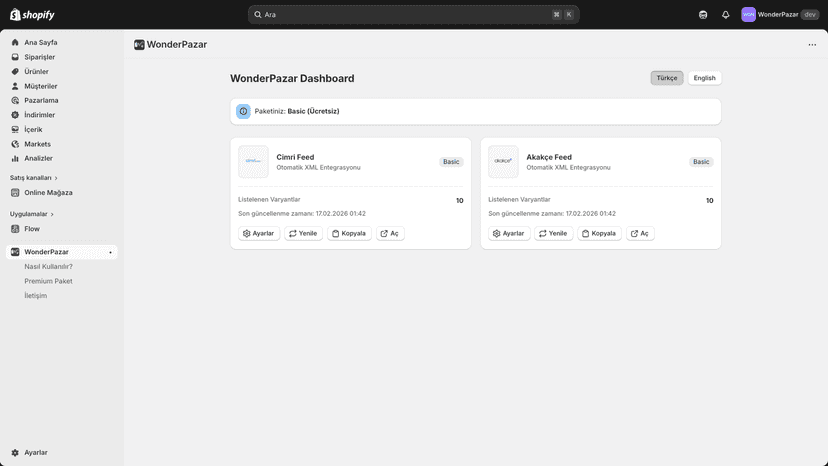Open the three-dot page menu
828x466 pixels.
tap(812, 45)
